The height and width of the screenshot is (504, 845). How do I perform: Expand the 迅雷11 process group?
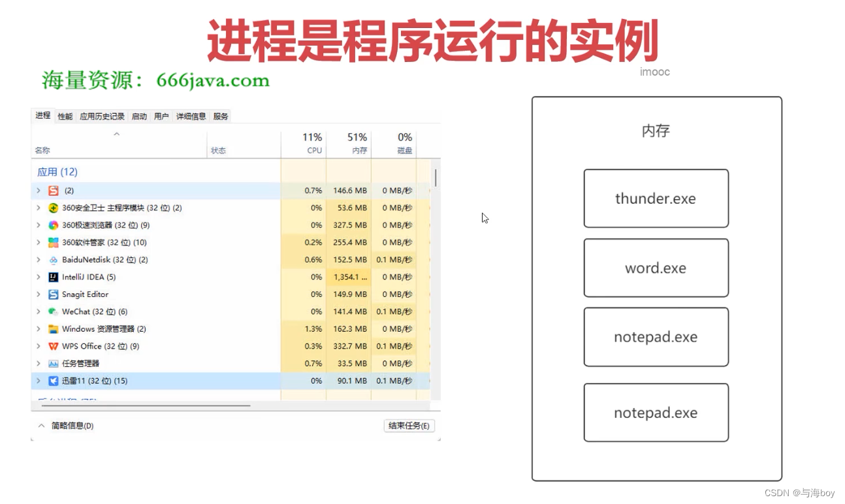coord(39,381)
